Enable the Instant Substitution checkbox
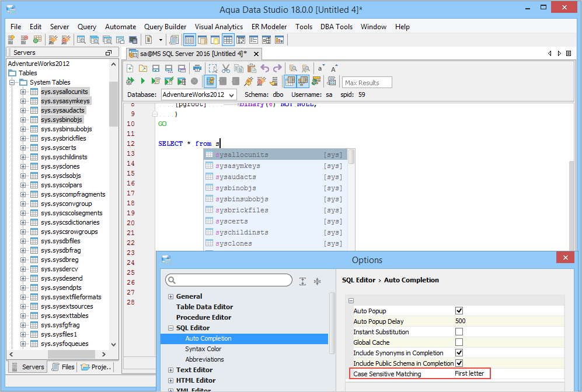 point(459,332)
